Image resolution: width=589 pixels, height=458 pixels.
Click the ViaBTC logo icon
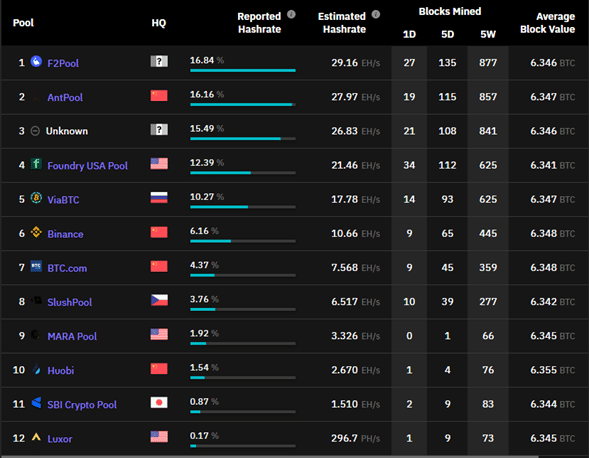pos(36,198)
